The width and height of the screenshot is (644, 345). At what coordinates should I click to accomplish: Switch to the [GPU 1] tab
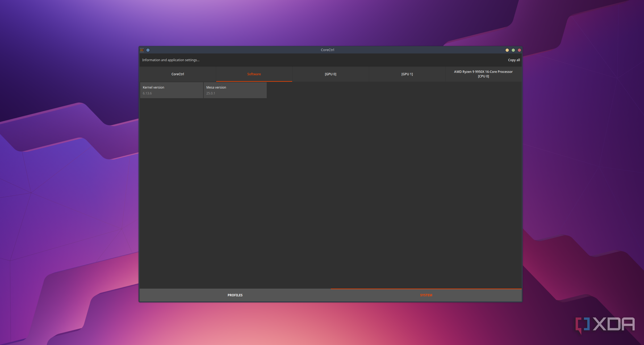pyautogui.click(x=407, y=74)
